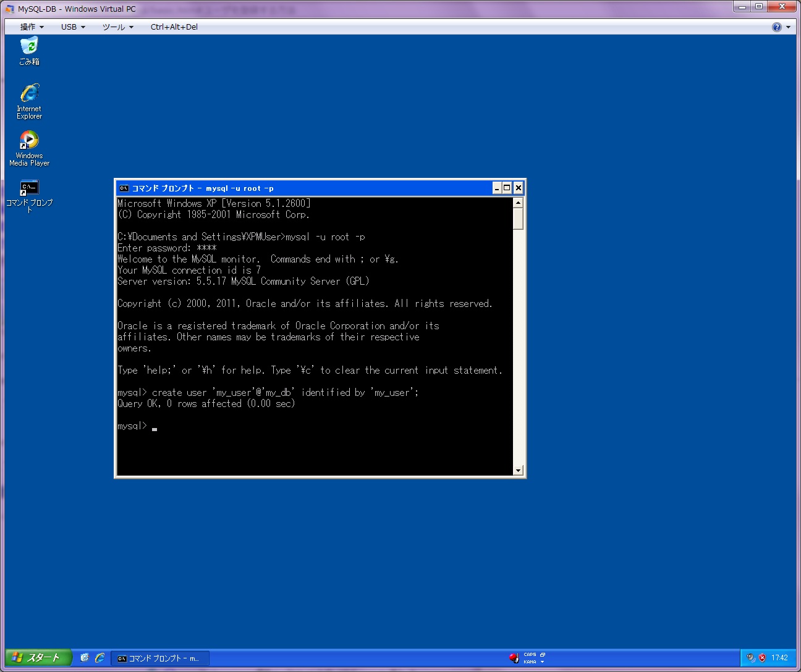Minimize the Windows Virtual PC window
This screenshot has width=801, height=672.
pos(743,6)
